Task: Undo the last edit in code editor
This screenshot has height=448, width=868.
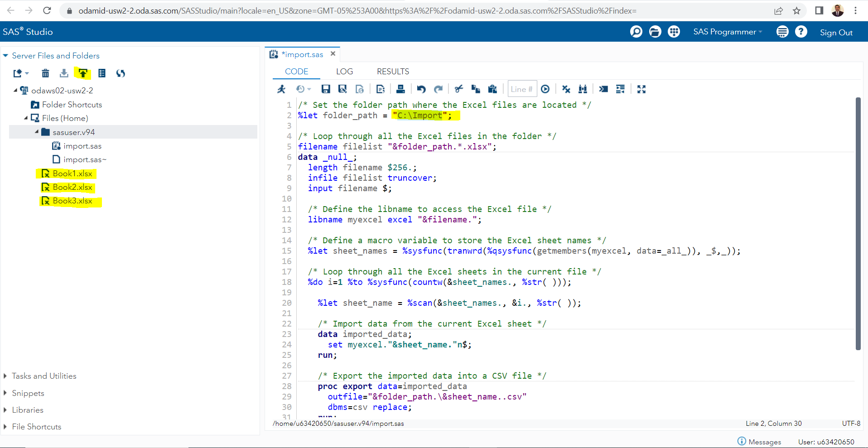Action: pos(421,89)
